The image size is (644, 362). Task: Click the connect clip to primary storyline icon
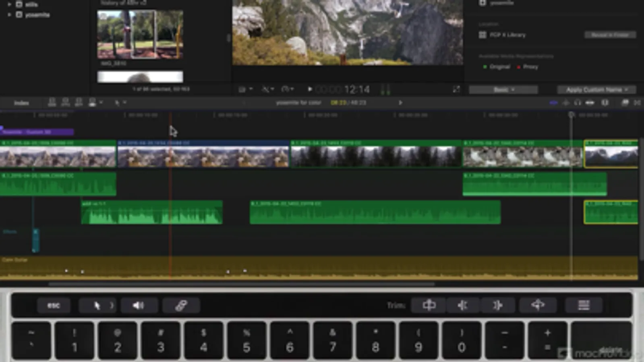[52, 103]
